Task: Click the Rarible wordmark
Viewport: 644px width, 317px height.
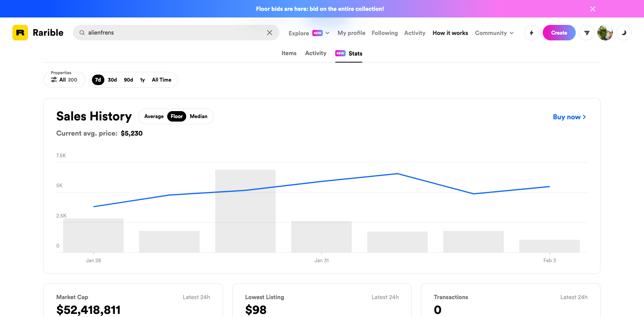Action: pos(48,33)
